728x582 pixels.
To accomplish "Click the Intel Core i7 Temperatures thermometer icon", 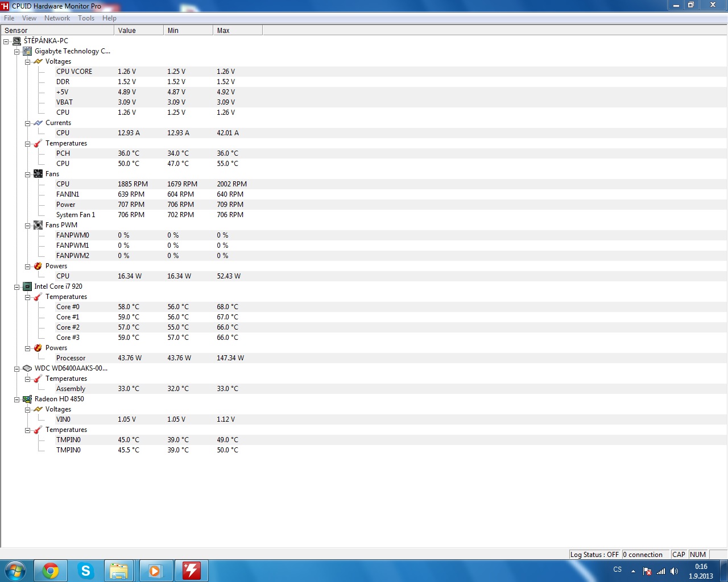I will click(38, 297).
